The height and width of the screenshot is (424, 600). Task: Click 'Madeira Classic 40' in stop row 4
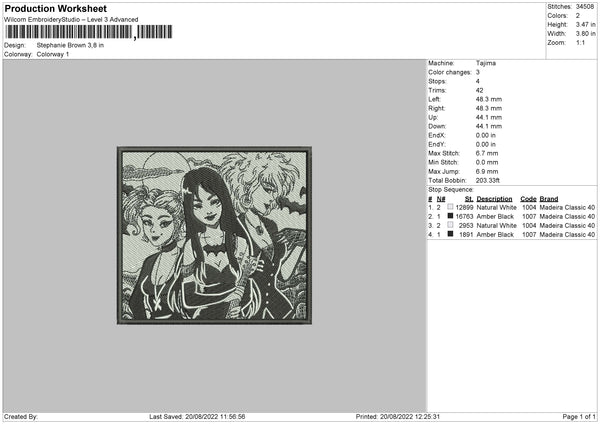point(567,235)
